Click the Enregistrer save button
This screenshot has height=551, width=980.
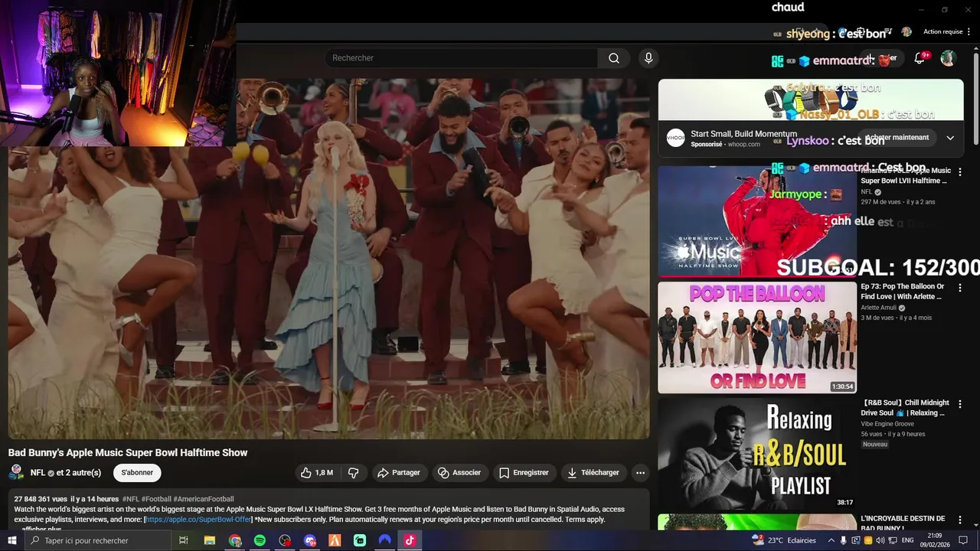point(524,473)
